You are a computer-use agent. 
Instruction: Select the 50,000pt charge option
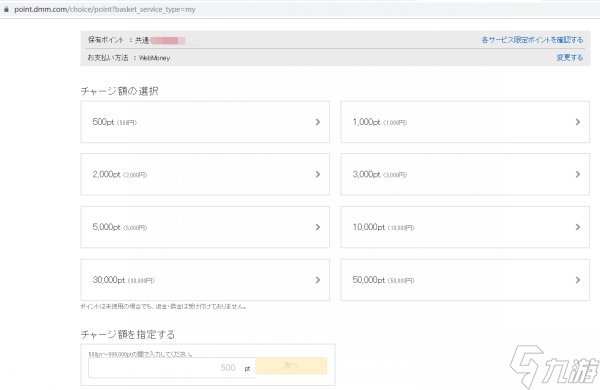465,280
